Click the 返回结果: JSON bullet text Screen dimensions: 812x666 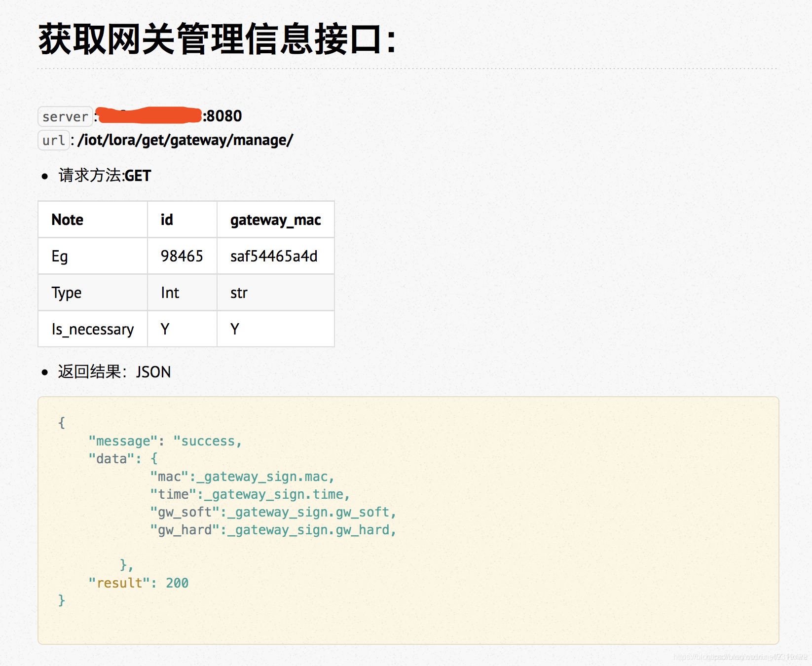(x=114, y=371)
